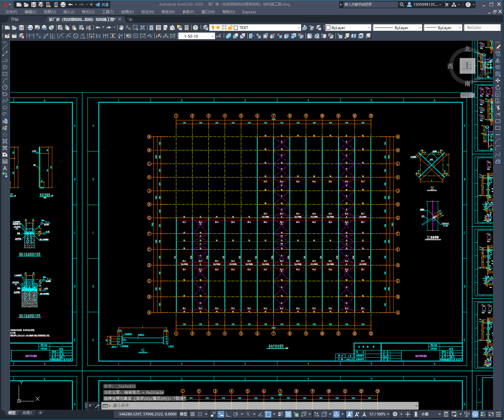Open the ByLayer linetype dropdown
This screenshot has height=420, width=504.
click(398, 28)
